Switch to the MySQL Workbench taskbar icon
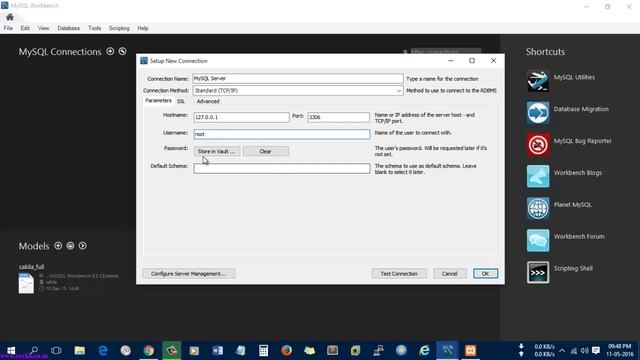Screen dimensions: 640x360 [x=447, y=351]
